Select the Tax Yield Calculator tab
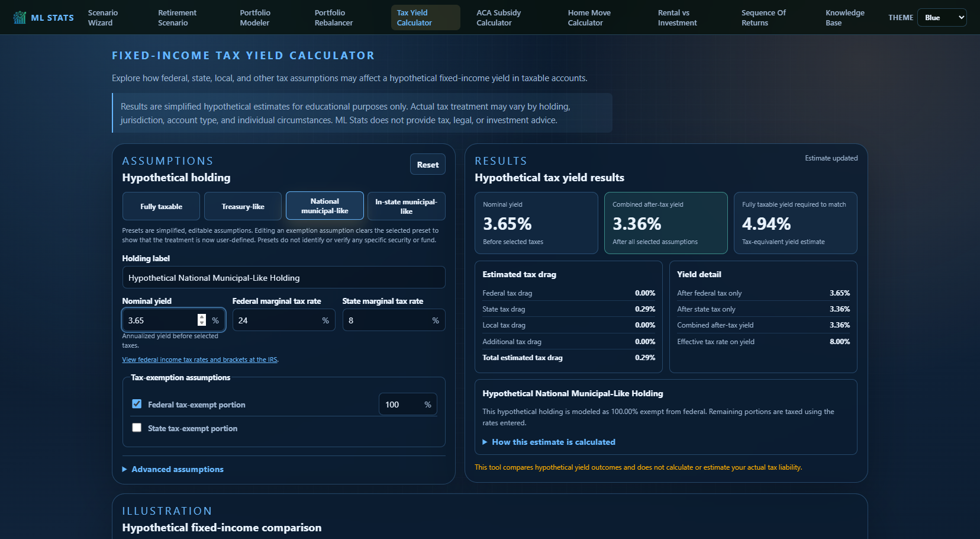980x539 pixels. pyautogui.click(x=425, y=18)
